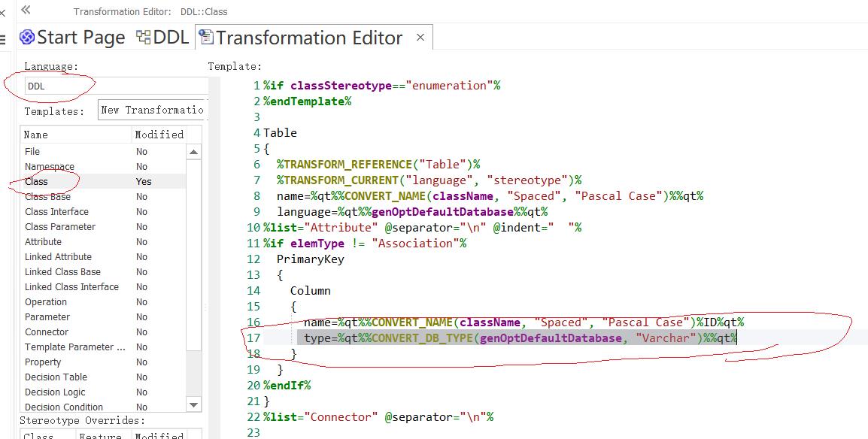Click the Stereotype Overrides Feature column header
This screenshot has width=868, height=439.
104,435
